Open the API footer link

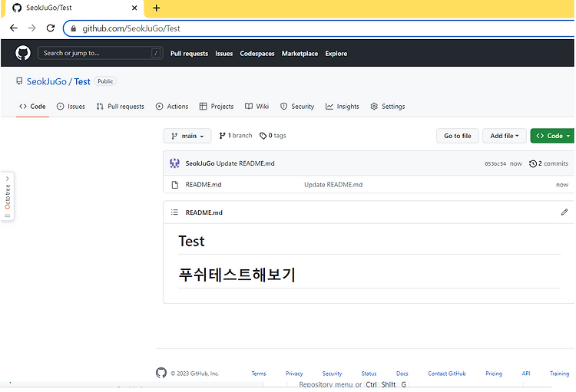coord(526,374)
